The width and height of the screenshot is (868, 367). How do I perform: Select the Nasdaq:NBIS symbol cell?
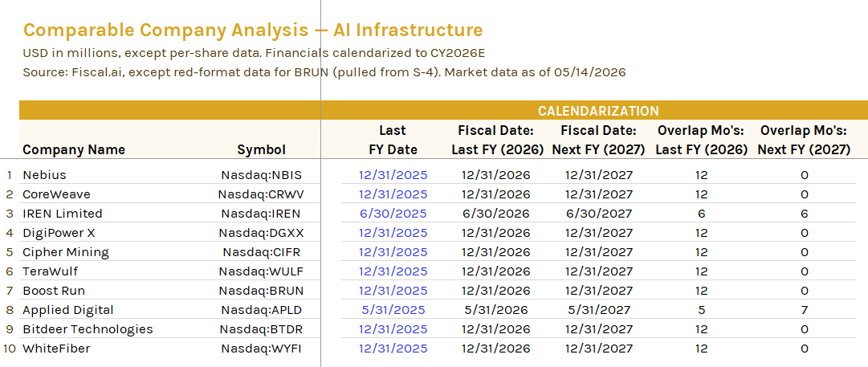tap(262, 175)
